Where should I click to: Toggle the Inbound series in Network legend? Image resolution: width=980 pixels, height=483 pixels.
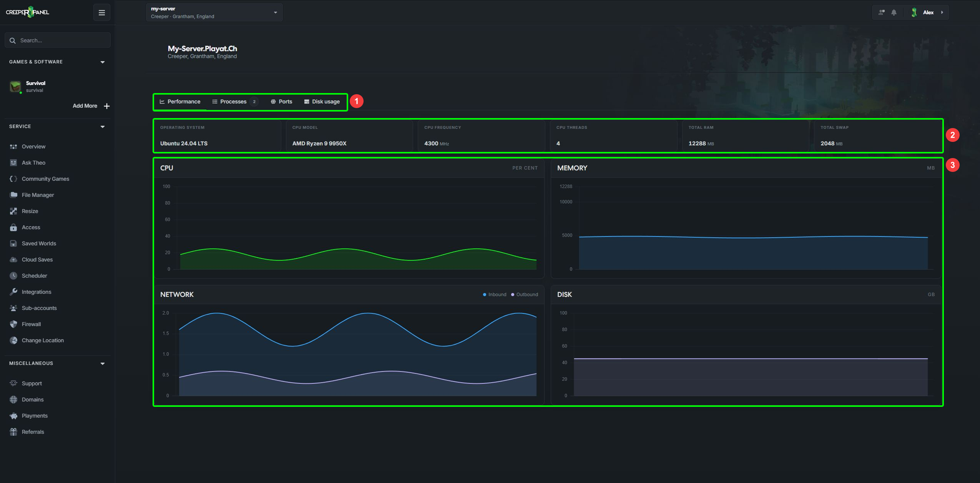coord(495,295)
